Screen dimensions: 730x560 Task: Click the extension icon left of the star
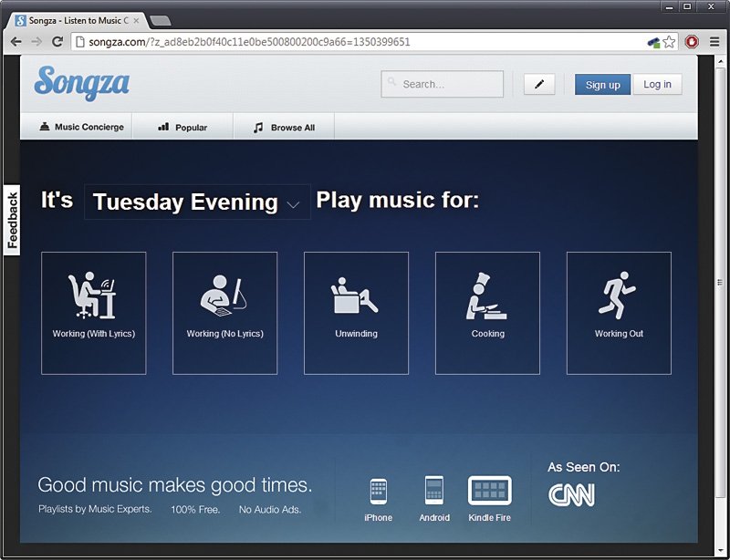coord(653,42)
